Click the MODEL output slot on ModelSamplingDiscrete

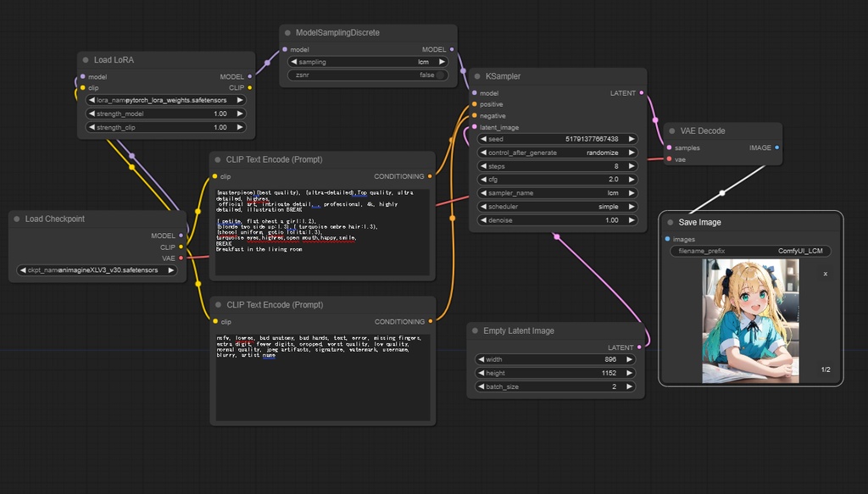tap(453, 49)
